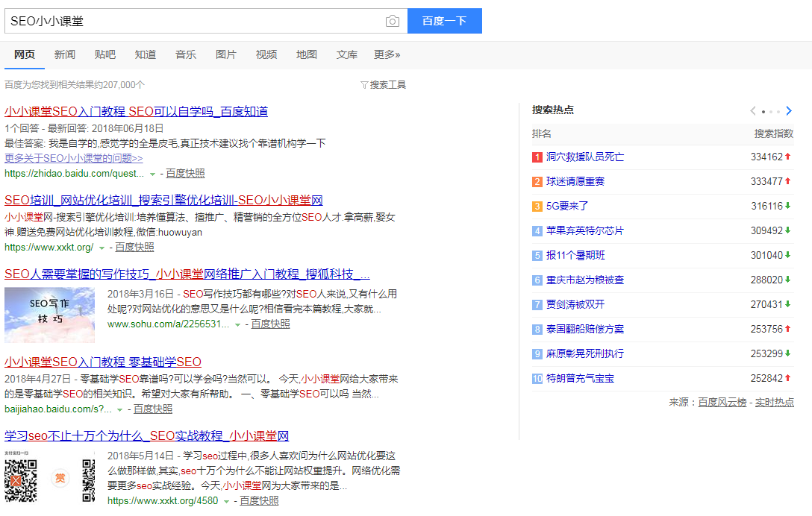Click the 百度风云榜 source link
This screenshot has height=516, width=812.
point(722,402)
